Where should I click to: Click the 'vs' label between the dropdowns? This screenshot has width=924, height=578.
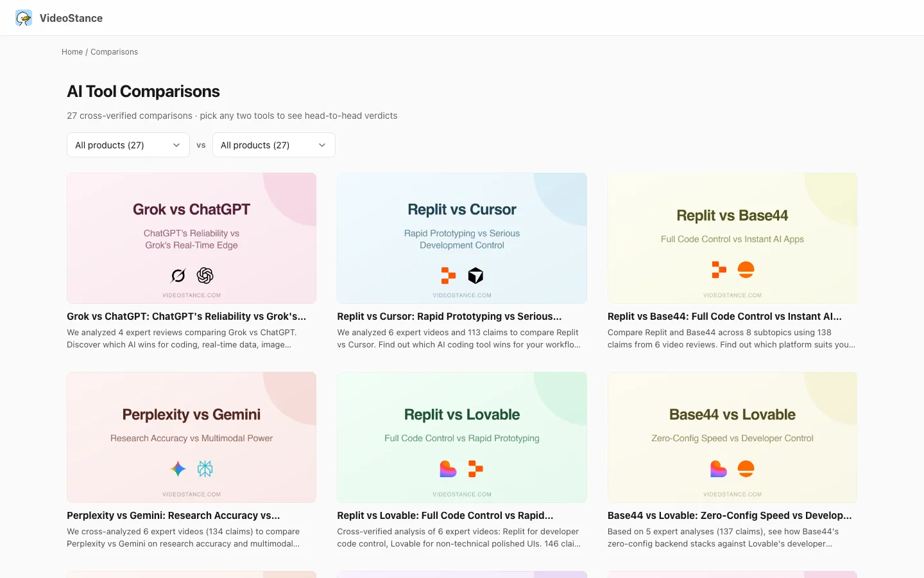pyautogui.click(x=201, y=145)
